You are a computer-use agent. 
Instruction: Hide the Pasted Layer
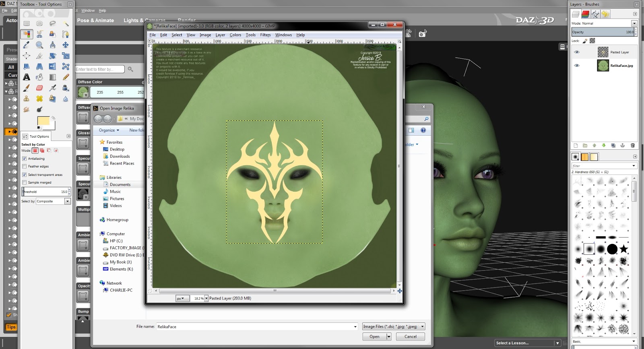(577, 52)
